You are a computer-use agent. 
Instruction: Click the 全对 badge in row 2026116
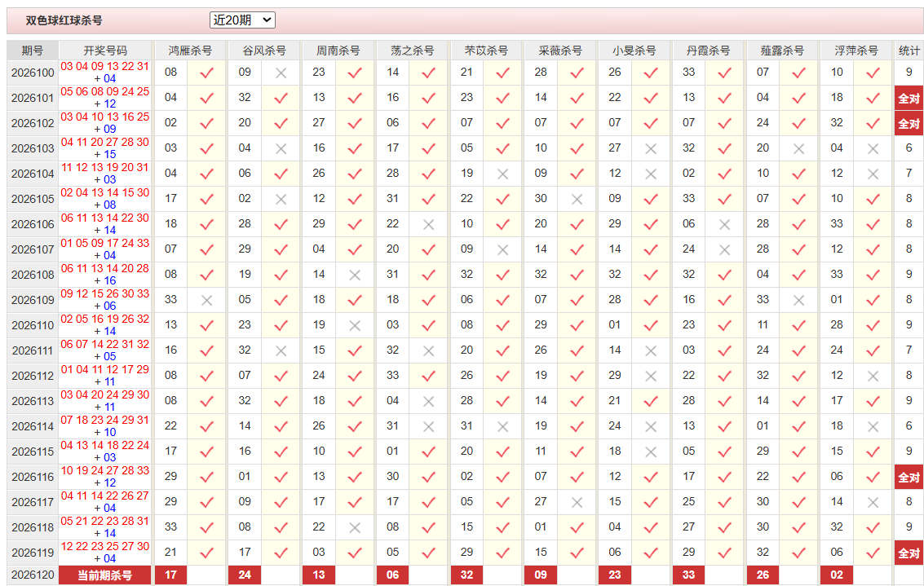[909, 478]
